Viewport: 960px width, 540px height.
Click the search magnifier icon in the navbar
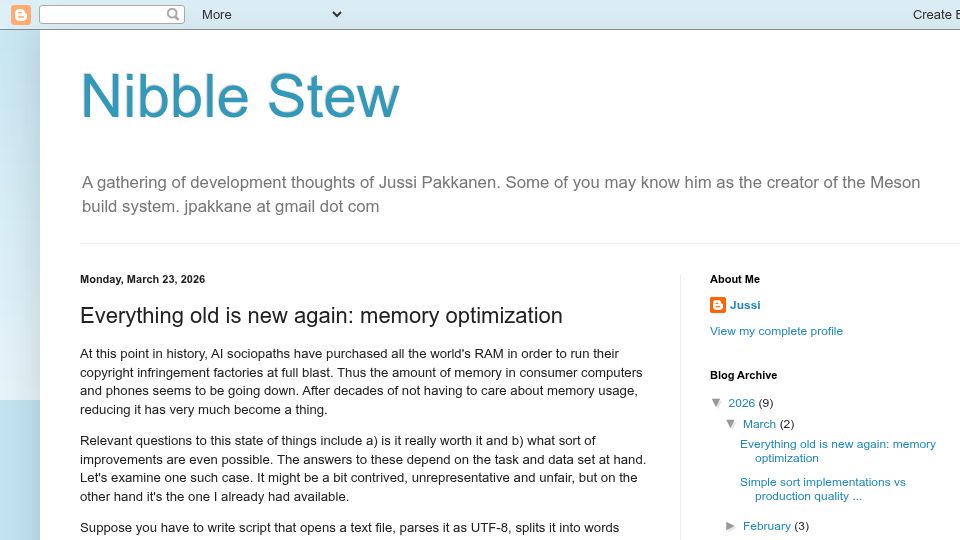tap(173, 14)
